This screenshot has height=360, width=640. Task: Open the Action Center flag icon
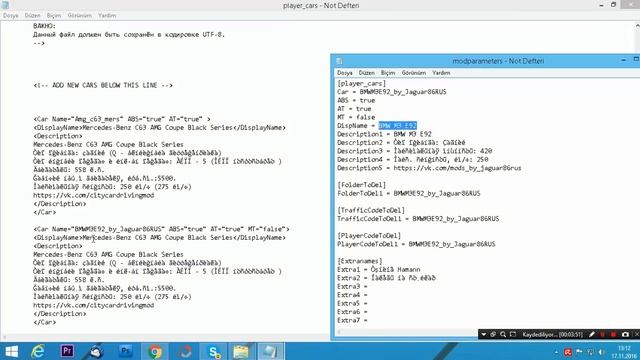[579, 352]
